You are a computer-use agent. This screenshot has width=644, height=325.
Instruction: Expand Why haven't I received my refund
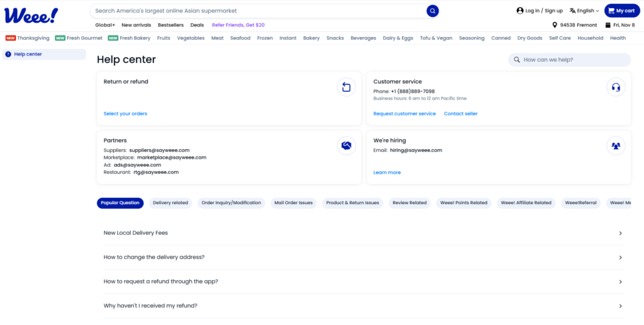364,305
